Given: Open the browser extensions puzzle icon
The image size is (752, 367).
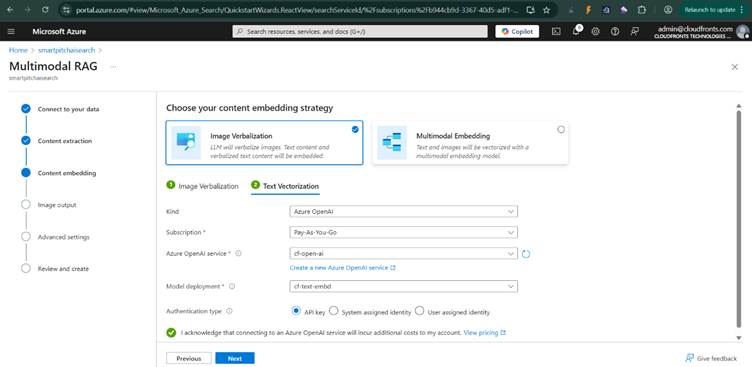Looking at the screenshot, I should tap(642, 10).
